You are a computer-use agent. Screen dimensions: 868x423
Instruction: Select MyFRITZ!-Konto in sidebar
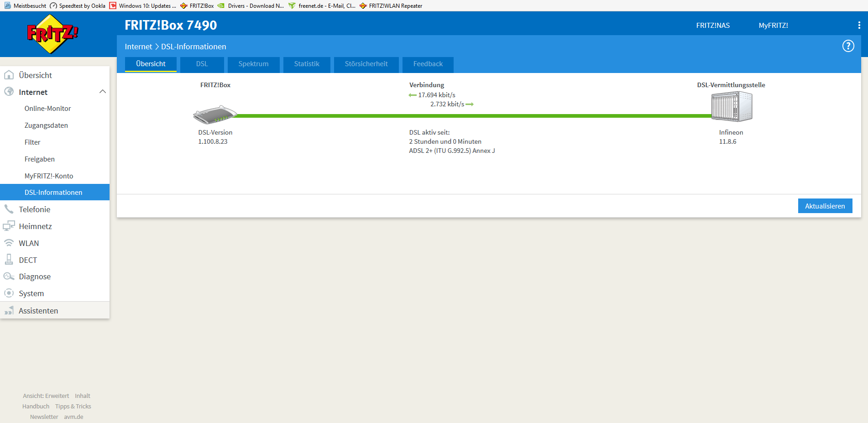tap(49, 176)
